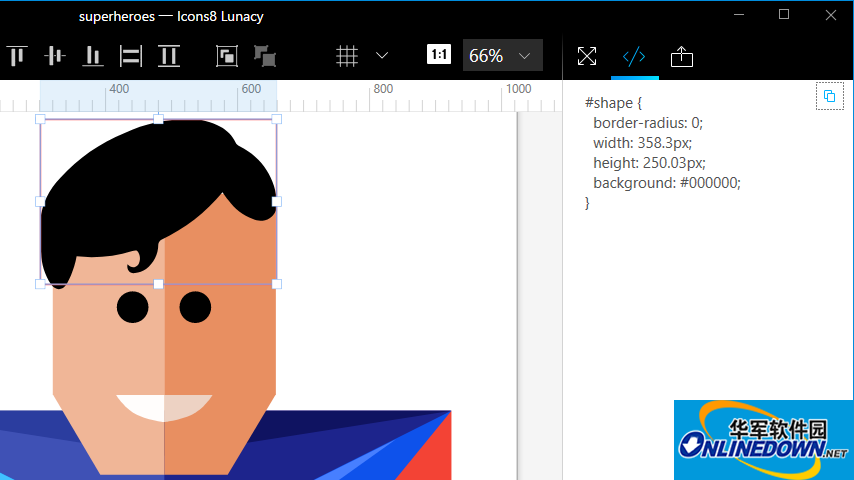
Task: Click the right eye circle
Action: (195, 307)
